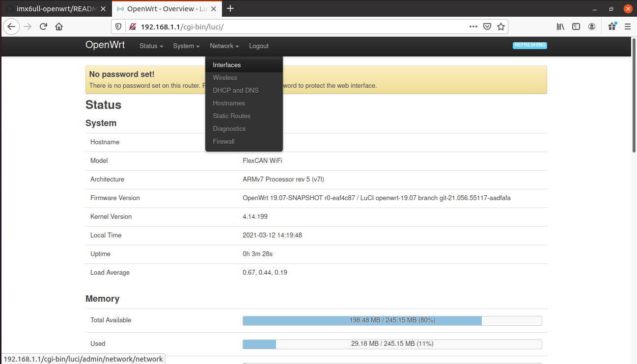
Task: Click the Logout link
Action: pos(259,46)
